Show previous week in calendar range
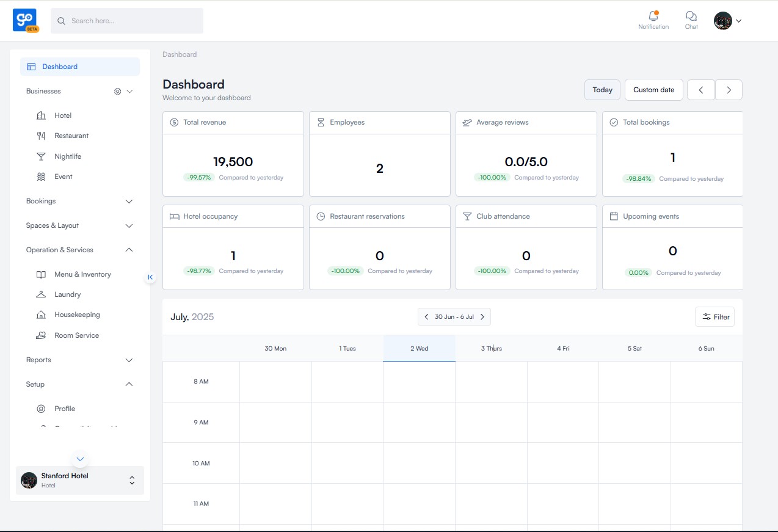This screenshot has width=778, height=532. tap(426, 317)
